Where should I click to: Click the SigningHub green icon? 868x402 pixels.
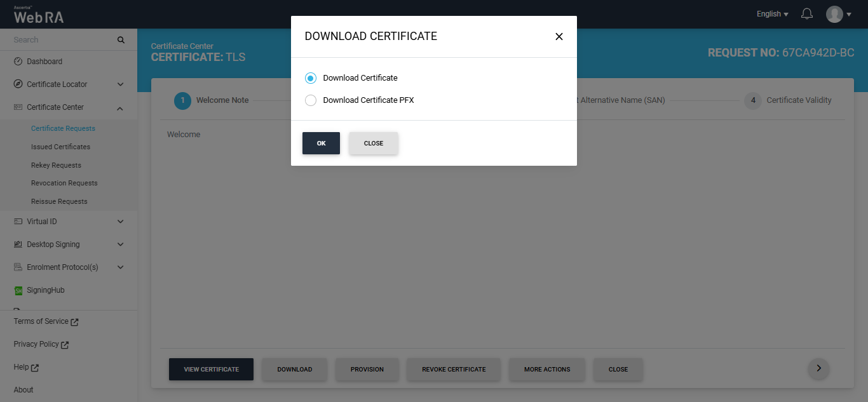pos(18,290)
